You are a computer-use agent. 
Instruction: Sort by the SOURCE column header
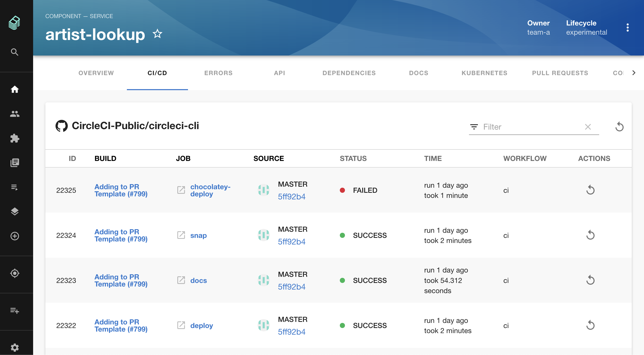click(269, 158)
